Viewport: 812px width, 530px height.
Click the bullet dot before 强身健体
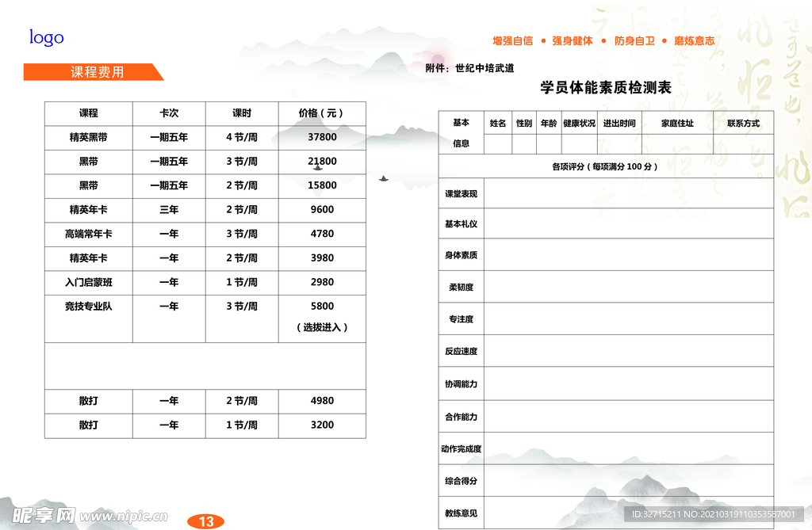(542, 40)
